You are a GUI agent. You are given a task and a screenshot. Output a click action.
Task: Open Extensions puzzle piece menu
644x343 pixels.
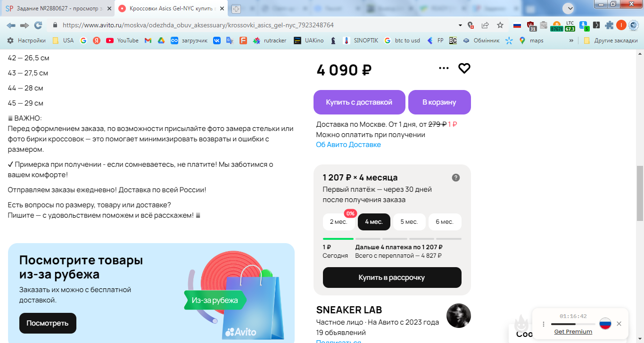point(609,25)
